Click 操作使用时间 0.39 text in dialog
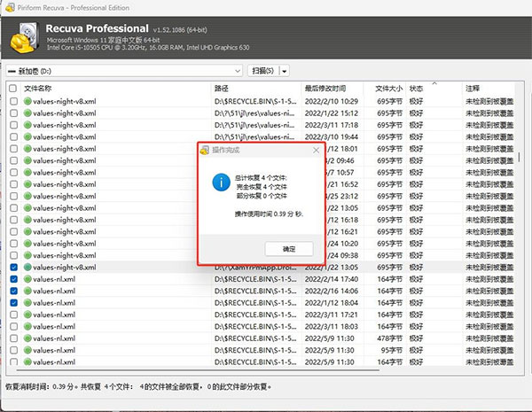Screen dimensions: 532x412 (269, 214)
